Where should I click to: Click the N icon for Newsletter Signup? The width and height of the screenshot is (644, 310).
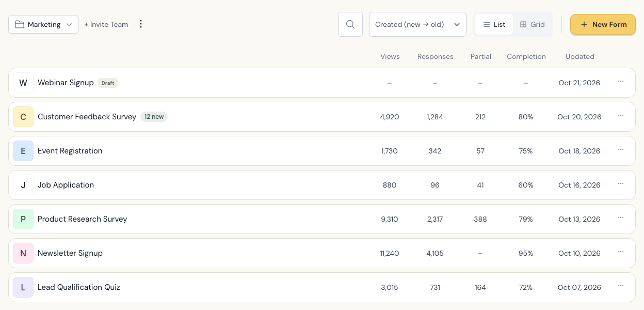point(23,253)
